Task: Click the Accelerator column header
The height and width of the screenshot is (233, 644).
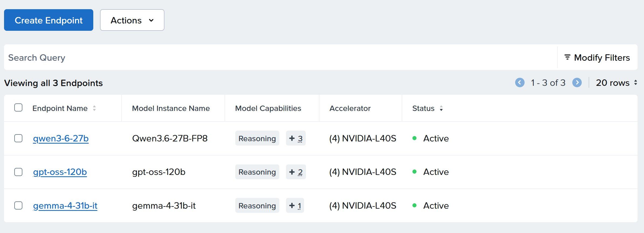Action: 350,108
